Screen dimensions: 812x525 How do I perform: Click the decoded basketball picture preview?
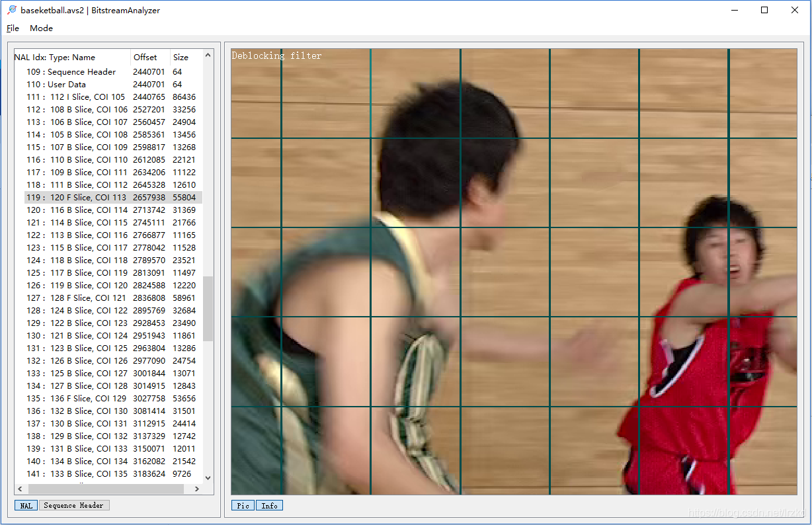pos(514,271)
